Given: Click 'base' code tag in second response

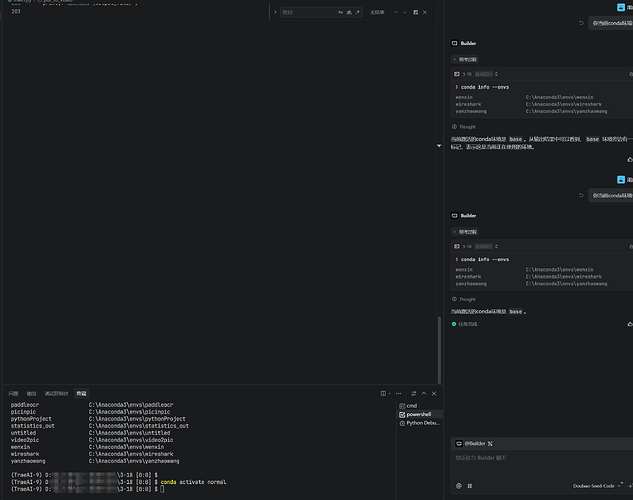Looking at the screenshot, I should pos(516,312).
